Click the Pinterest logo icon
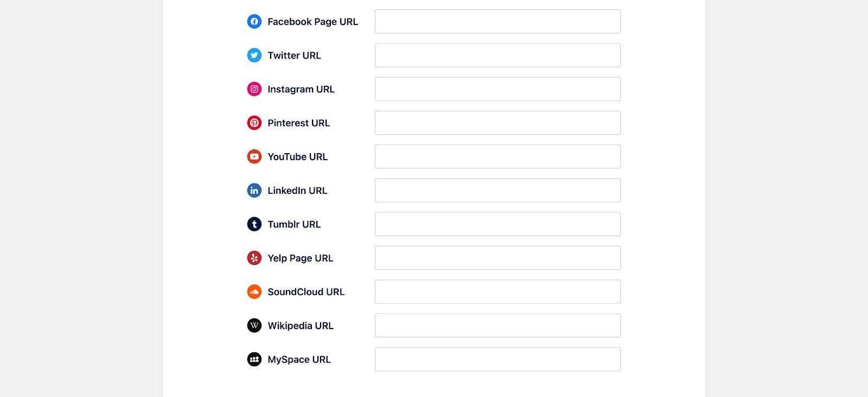 coord(254,123)
